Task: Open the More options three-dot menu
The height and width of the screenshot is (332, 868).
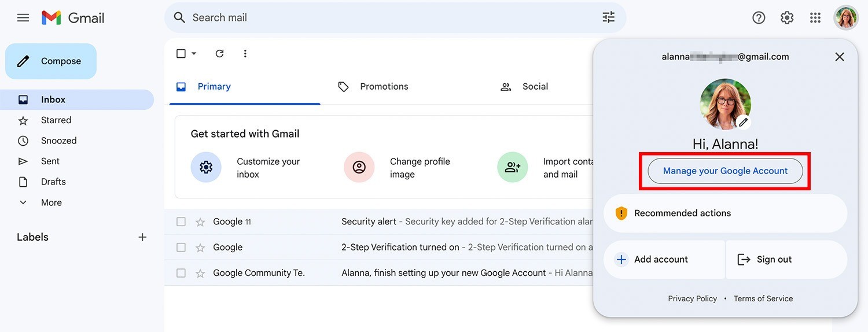Action: 245,54
